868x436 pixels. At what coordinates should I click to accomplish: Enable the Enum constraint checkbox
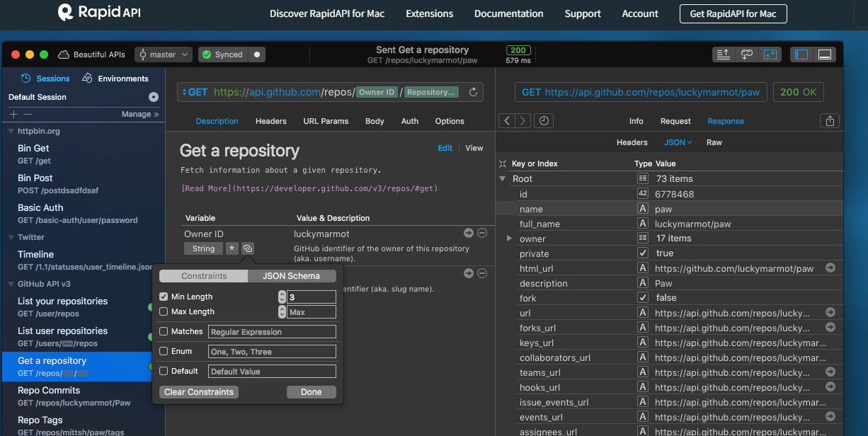click(x=164, y=351)
